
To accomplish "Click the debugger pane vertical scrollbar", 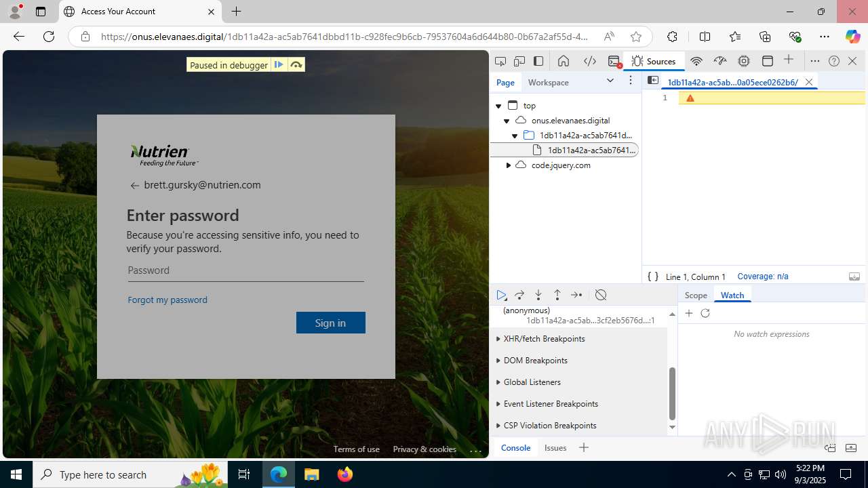I will (x=672, y=394).
